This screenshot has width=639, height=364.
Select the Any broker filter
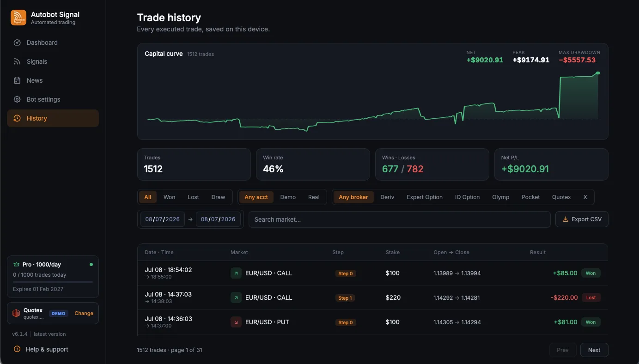click(353, 197)
